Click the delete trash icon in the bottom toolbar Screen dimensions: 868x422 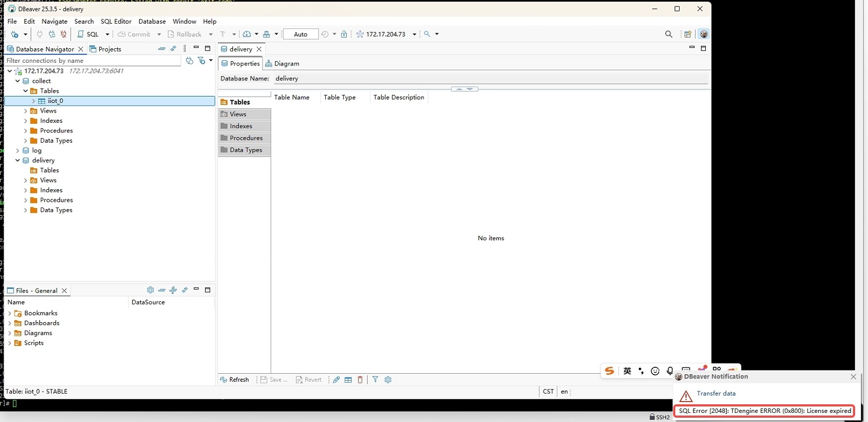click(360, 380)
